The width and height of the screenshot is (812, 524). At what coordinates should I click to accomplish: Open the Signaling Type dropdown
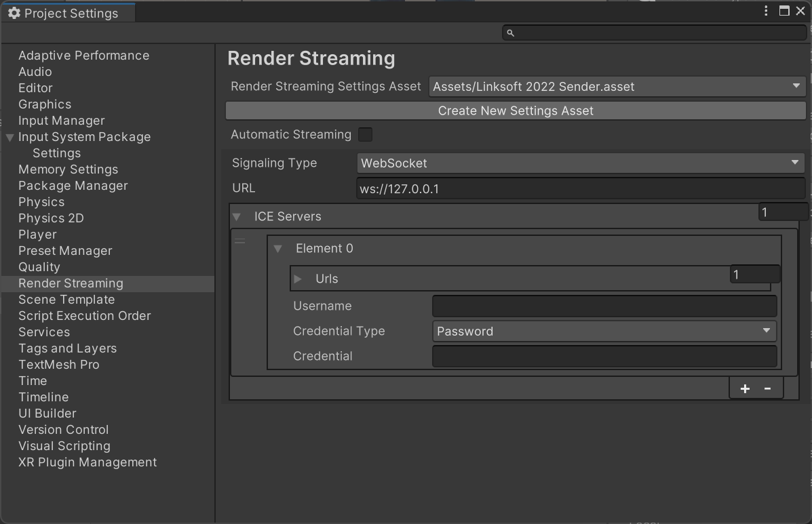(x=580, y=163)
